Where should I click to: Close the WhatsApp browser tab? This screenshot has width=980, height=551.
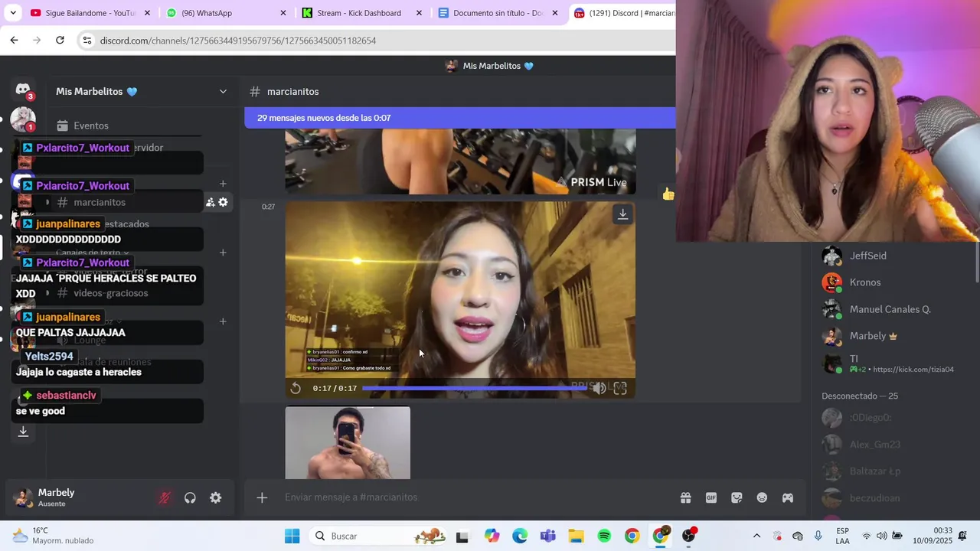pos(283,13)
